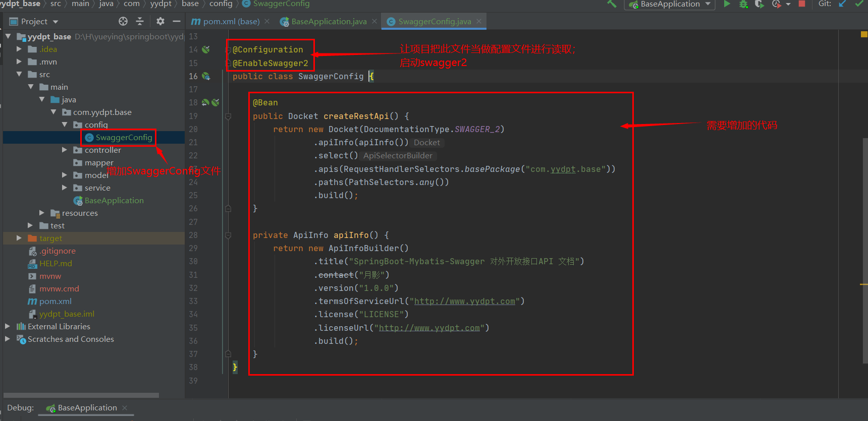
Task: Click the locate opened file target icon
Action: (x=123, y=21)
